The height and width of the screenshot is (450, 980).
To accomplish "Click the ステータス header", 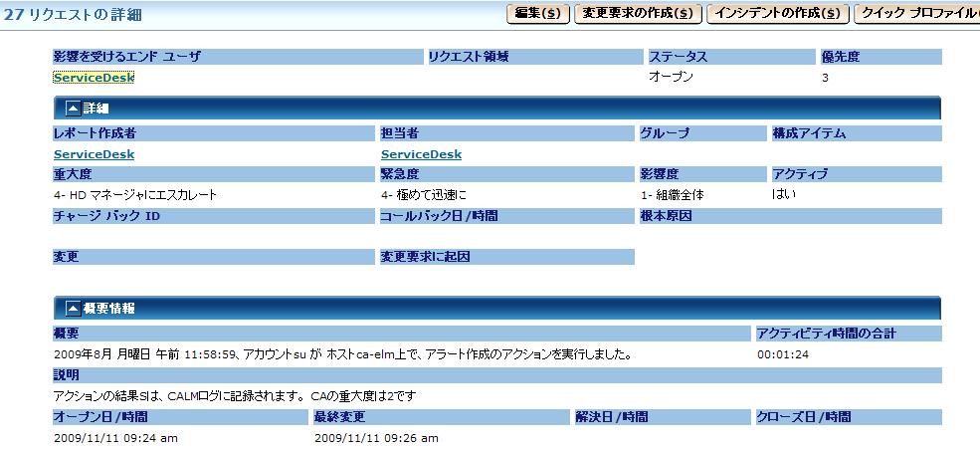I will pyautogui.click(x=731, y=57).
